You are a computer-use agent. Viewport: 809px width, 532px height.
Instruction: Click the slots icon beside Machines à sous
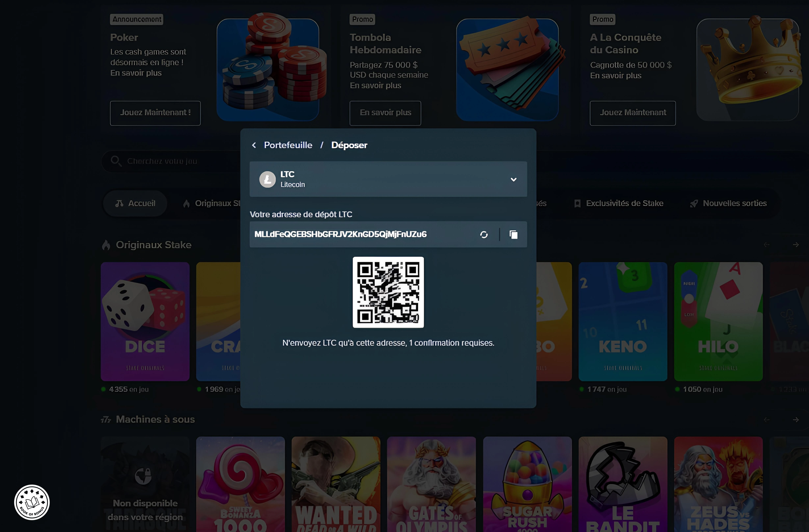click(x=106, y=420)
